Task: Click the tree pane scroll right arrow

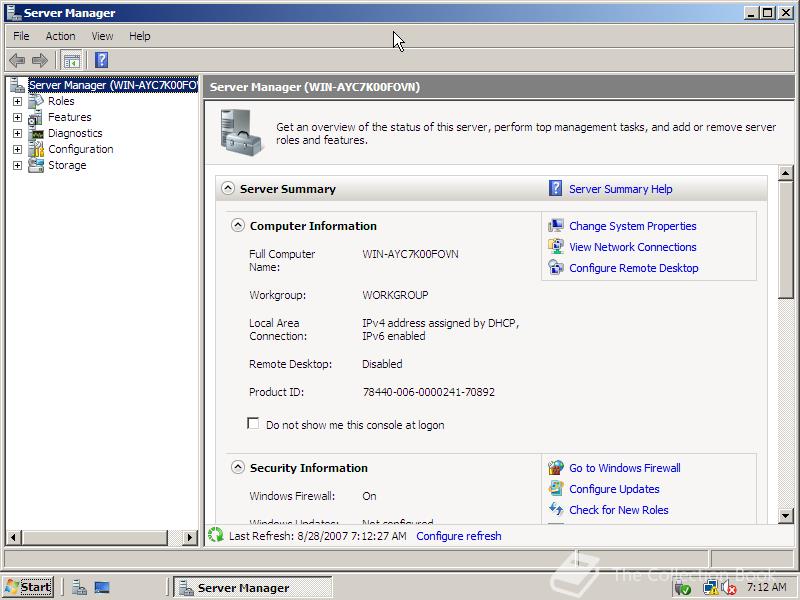Action: pyautogui.click(x=190, y=537)
